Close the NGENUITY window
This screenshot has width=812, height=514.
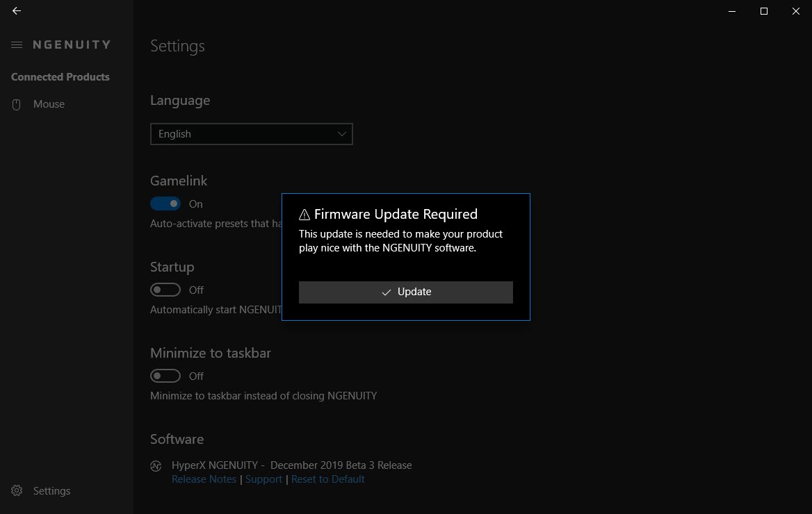point(796,11)
